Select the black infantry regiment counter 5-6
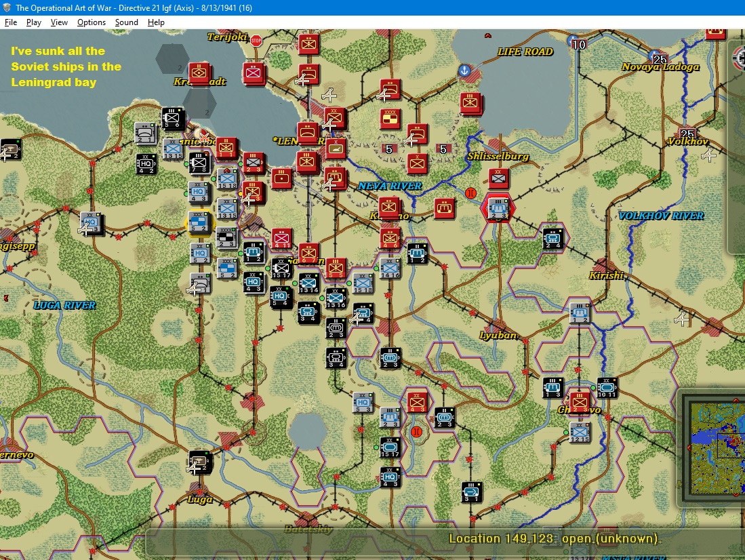745x560 pixels. click(x=172, y=119)
